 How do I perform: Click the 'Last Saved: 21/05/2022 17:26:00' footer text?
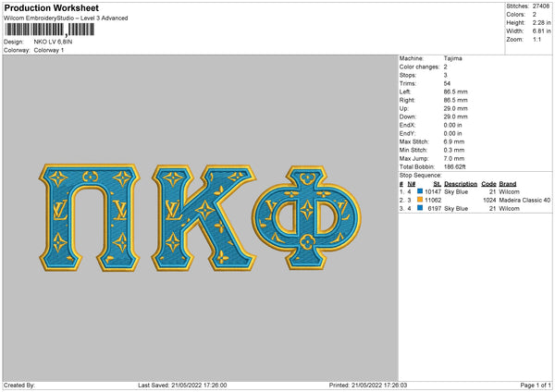[182, 386]
